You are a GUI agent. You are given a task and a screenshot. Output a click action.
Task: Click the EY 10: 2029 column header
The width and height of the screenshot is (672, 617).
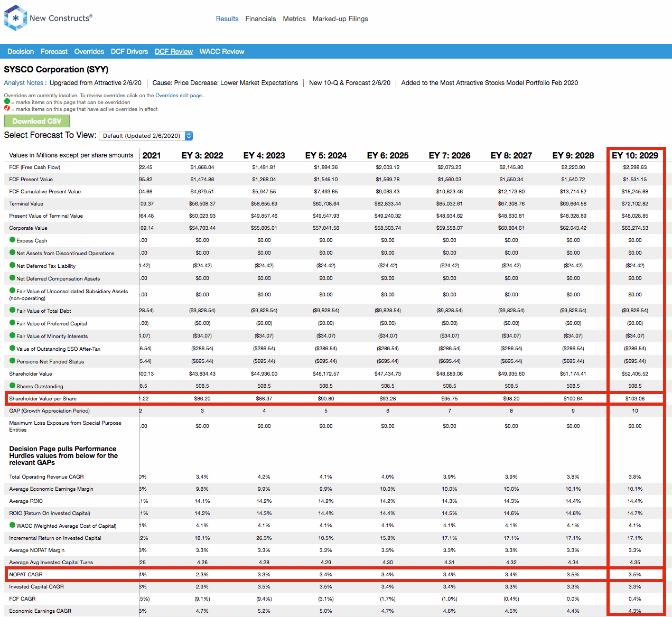point(635,155)
